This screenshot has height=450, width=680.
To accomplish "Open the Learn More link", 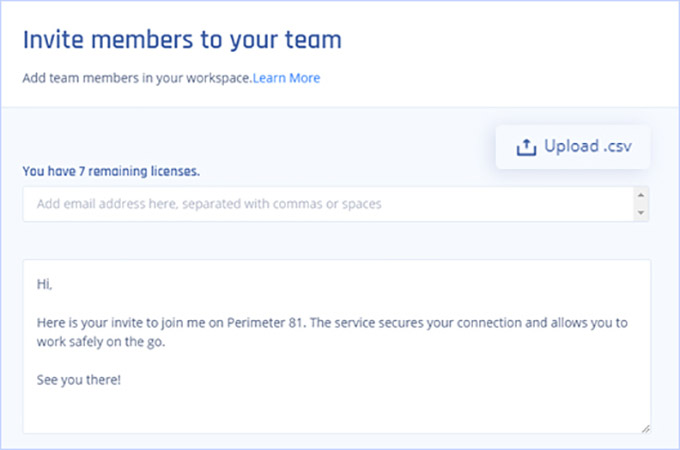I will (286, 78).
